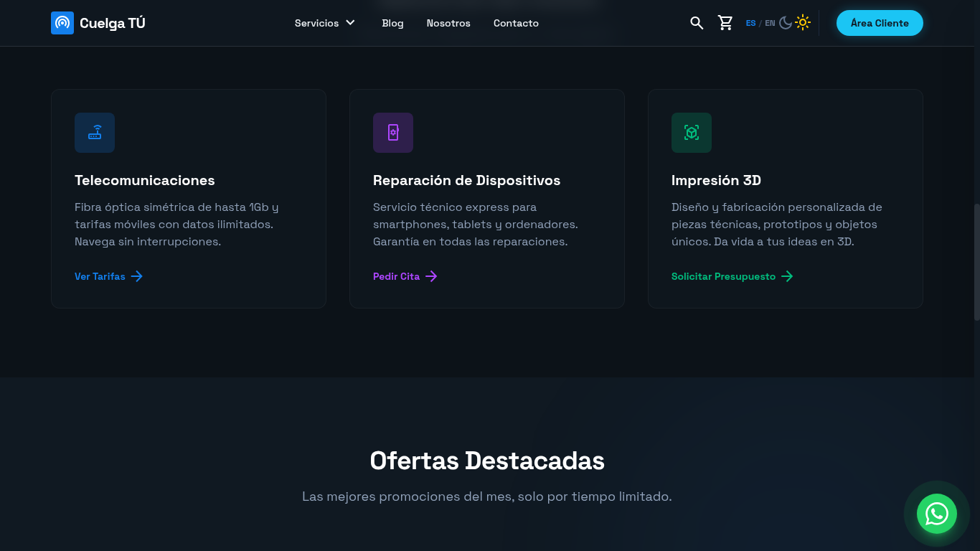This screenshot has height=551, width=980.
Task: Switch to light mode sun icon
Action: coord(803,23)
